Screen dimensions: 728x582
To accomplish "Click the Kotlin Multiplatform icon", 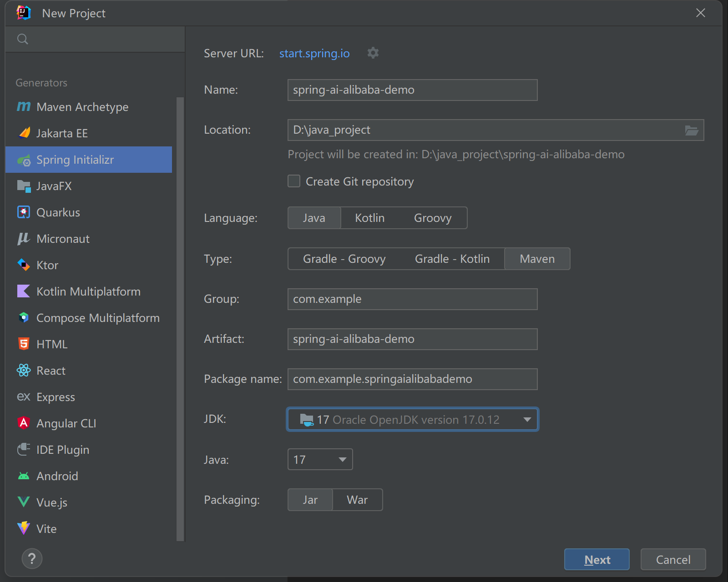I will (24, 291).
